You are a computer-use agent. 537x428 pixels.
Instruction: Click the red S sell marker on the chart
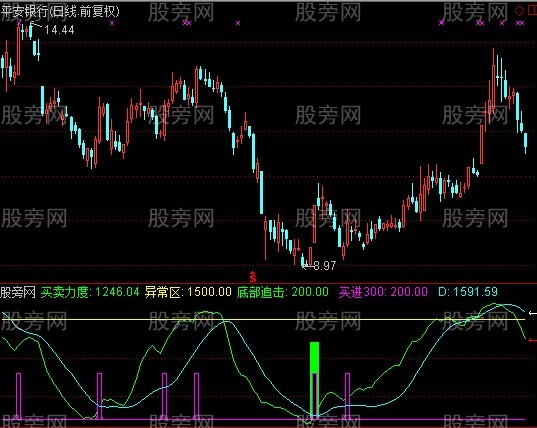253,277
